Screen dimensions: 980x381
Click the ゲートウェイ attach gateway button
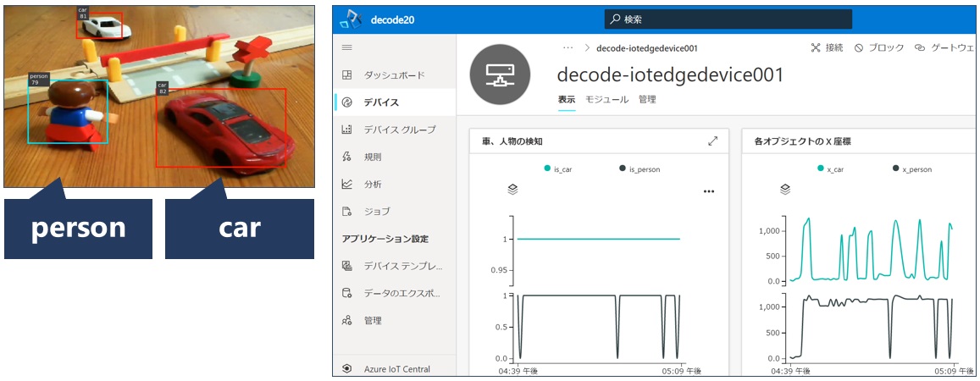click(944, 47)
